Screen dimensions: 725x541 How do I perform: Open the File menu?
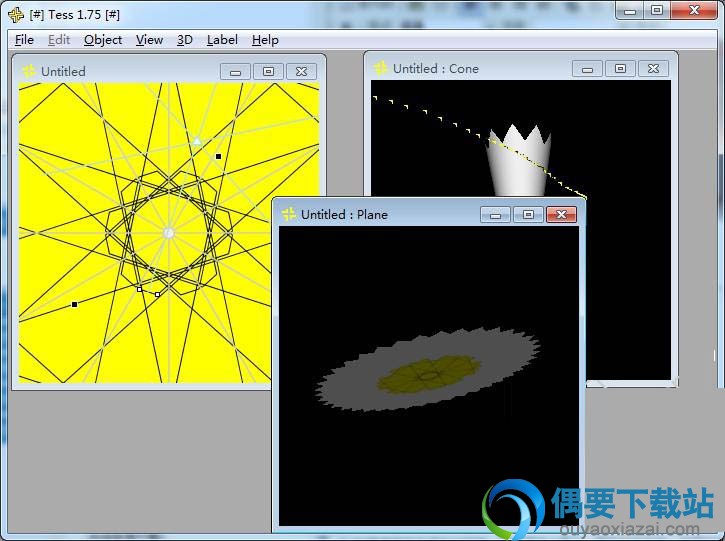(24, 40)
